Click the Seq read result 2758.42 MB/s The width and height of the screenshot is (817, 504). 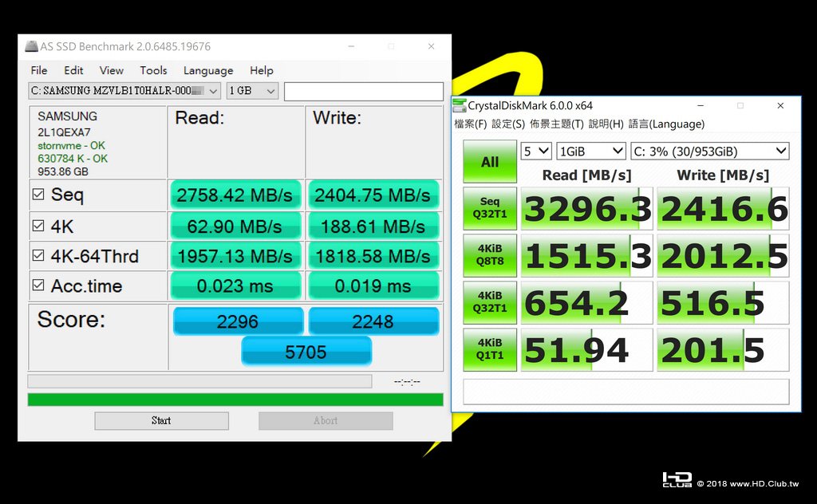(x=235, y=195)
